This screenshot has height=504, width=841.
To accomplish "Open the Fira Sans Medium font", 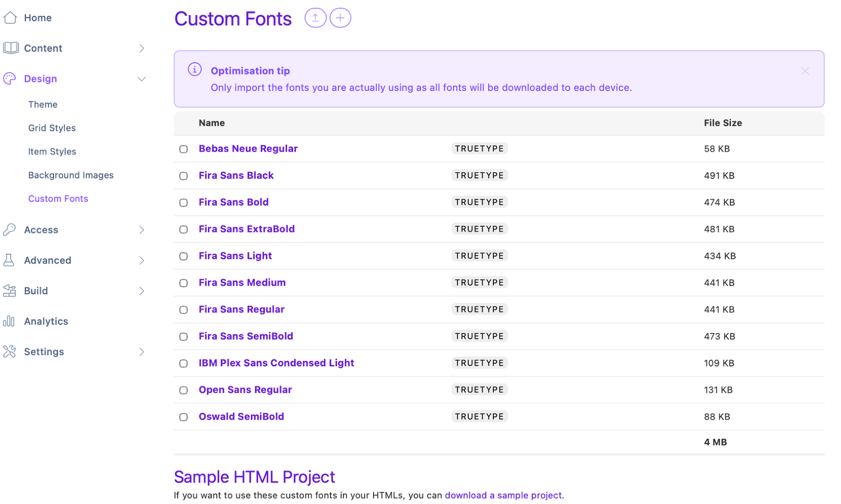I will point(242,282).
